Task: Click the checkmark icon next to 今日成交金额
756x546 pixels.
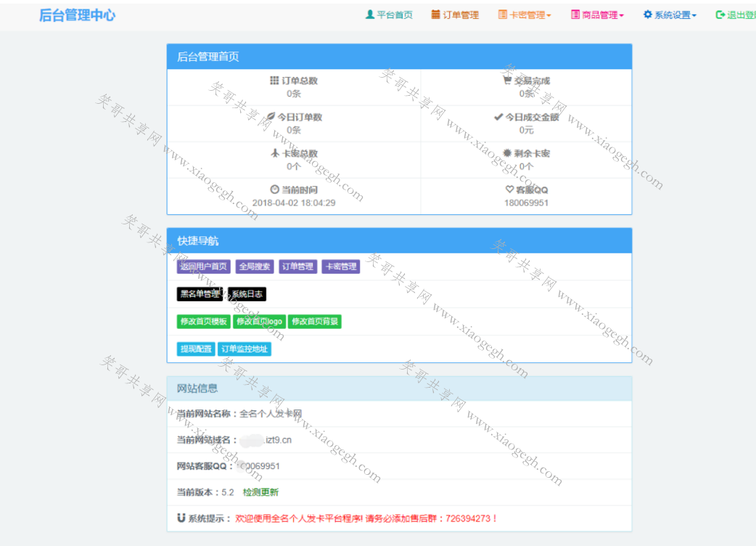Action: click(x=498, y=117)
